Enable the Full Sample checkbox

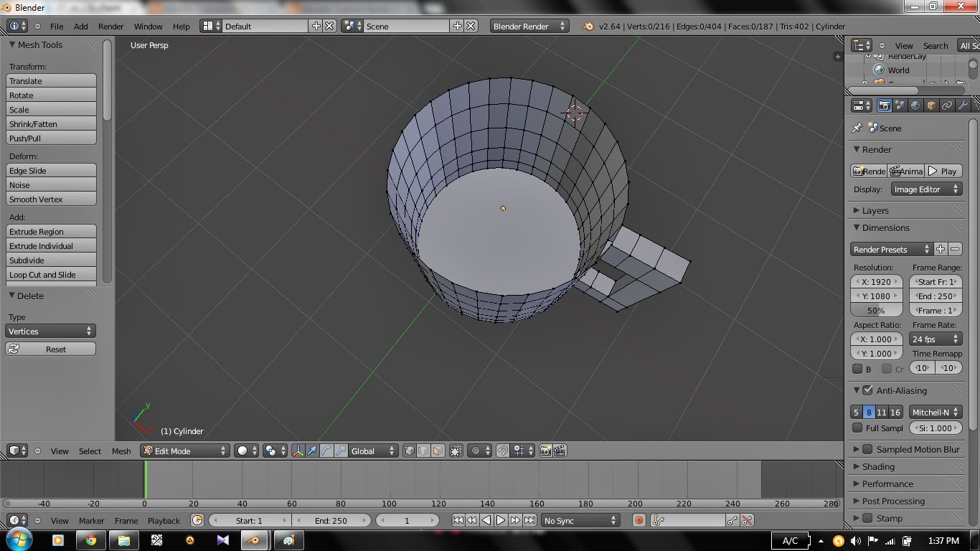857,428
